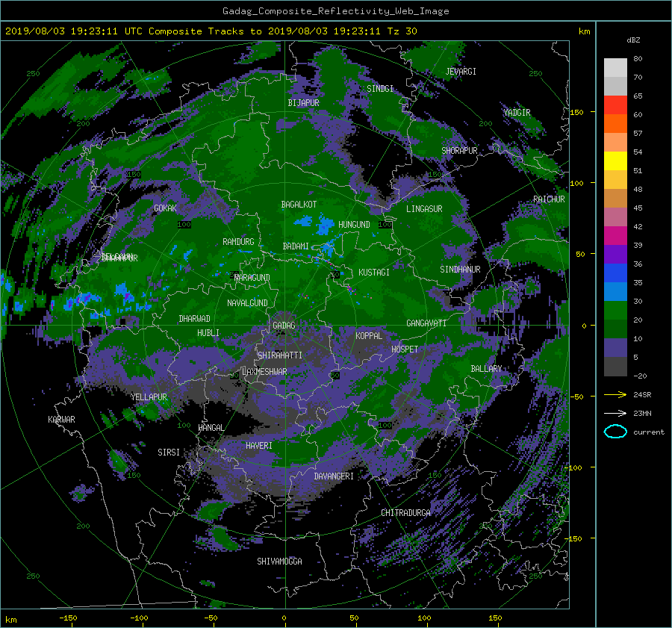Viewport: 672px width, 628px height.
Task: Click the LINGASUR city label
Action: tap(424, 209)
